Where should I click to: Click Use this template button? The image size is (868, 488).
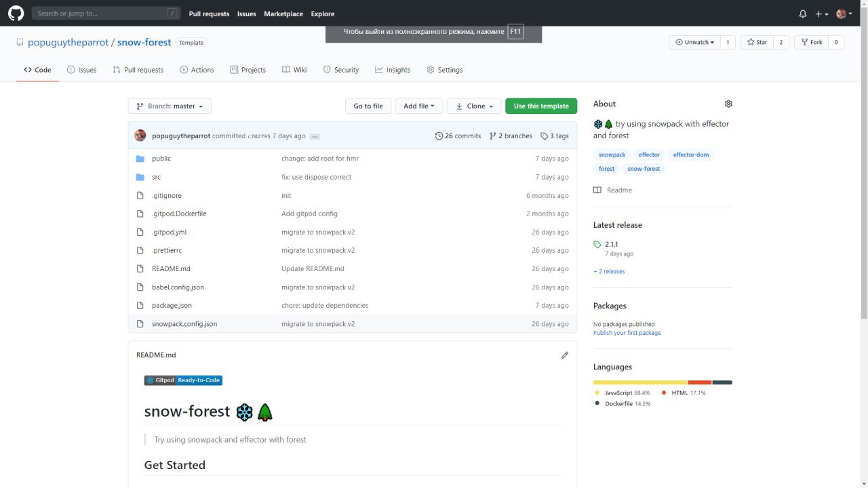click(x=541, y=106)
